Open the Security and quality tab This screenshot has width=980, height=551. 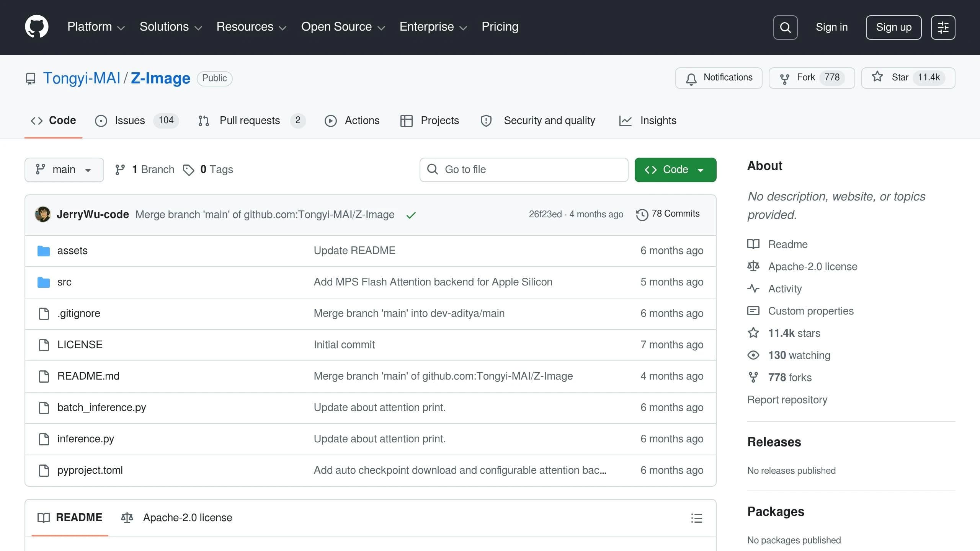(x=538, y=121)
